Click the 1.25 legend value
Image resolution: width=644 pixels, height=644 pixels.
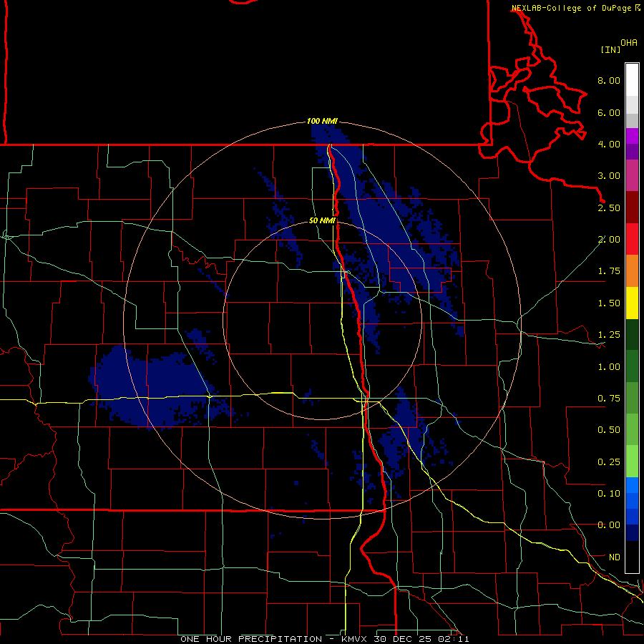click(609, 335)
